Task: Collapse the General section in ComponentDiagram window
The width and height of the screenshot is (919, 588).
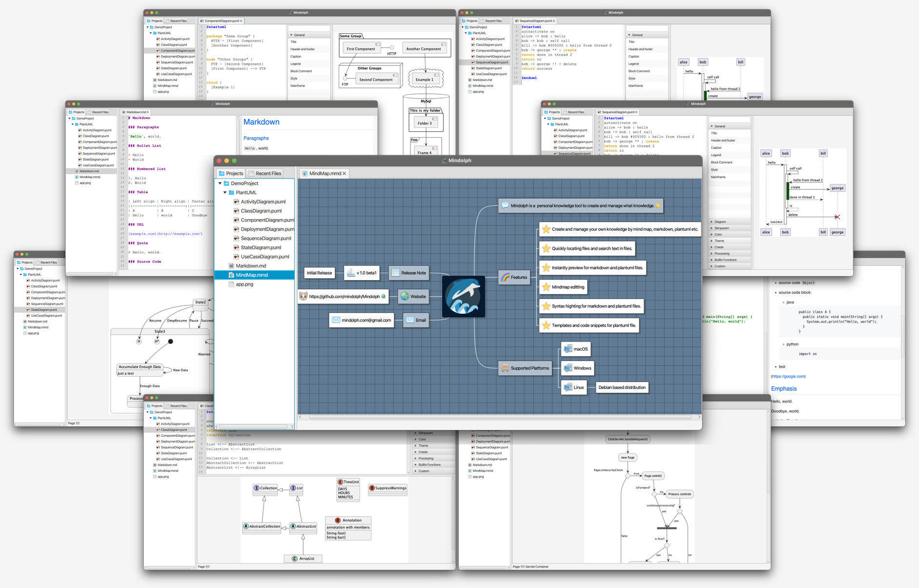Action: 291,35
